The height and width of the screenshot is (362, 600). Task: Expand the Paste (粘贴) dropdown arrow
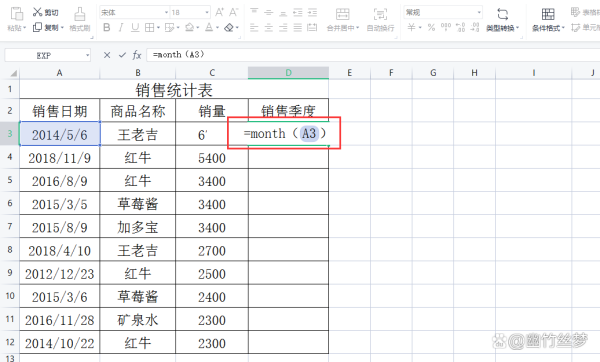click(x=25, y=28)
